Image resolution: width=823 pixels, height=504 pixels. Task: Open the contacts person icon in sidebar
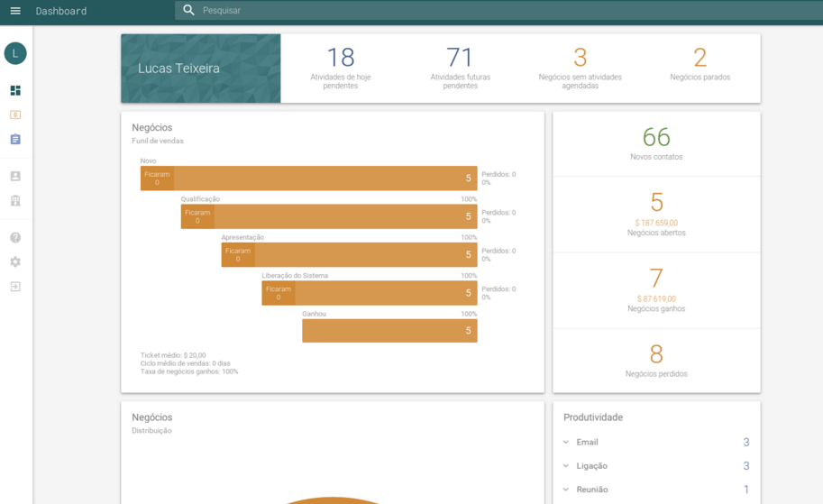point(15,176)
